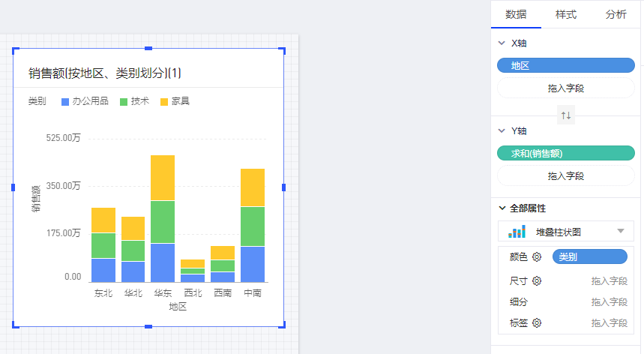This screenshot has width=644, height=354.
Task: Collapse the 全部属性 section
Action: coord(502,208)
